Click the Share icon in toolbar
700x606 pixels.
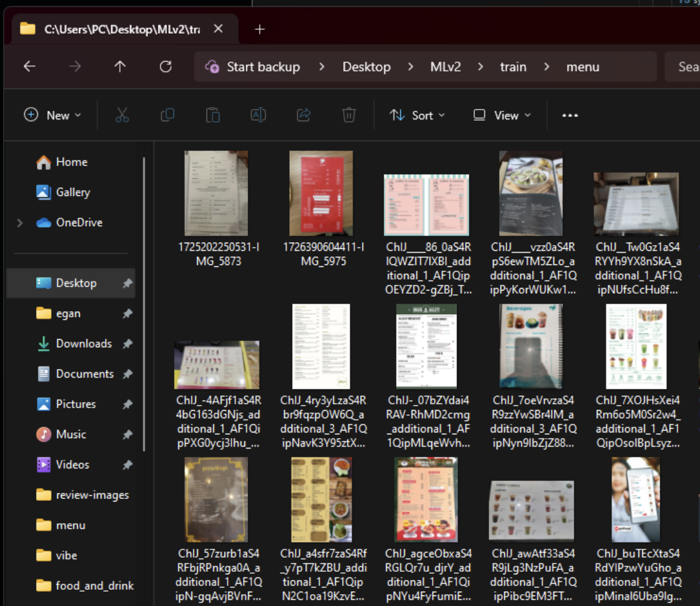(303, 115)
